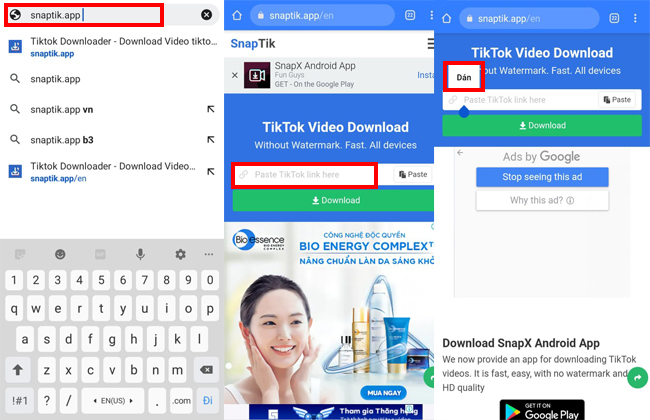Switch to symbols with the !#1 key
Screen dimensions: 650x420
[x=19, y=401]
